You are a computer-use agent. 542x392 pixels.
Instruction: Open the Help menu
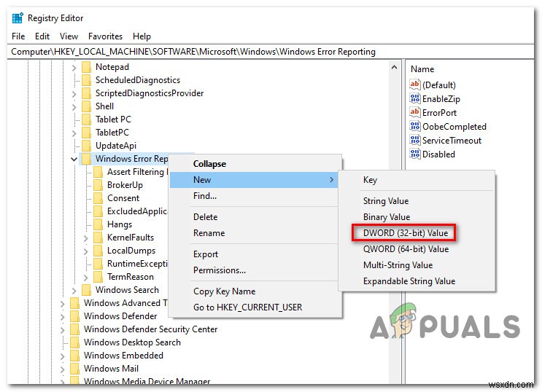(x=142, y=36)
